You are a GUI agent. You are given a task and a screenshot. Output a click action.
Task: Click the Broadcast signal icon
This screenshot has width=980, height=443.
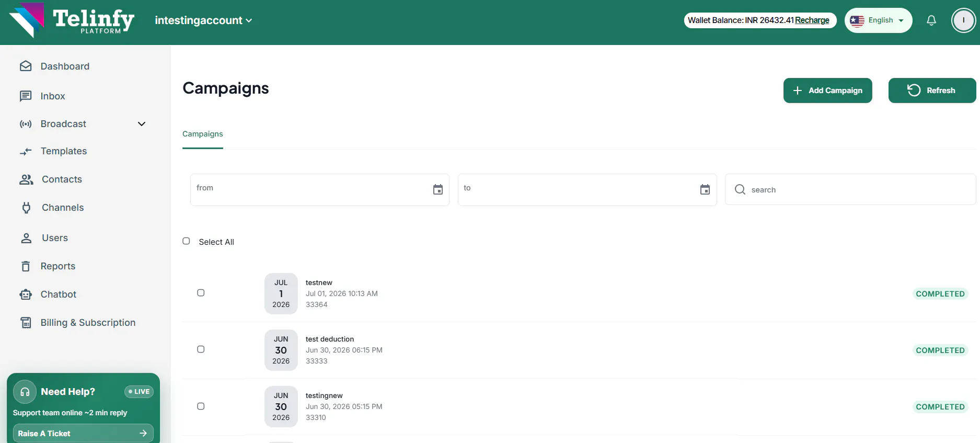(x=26, y=124)
